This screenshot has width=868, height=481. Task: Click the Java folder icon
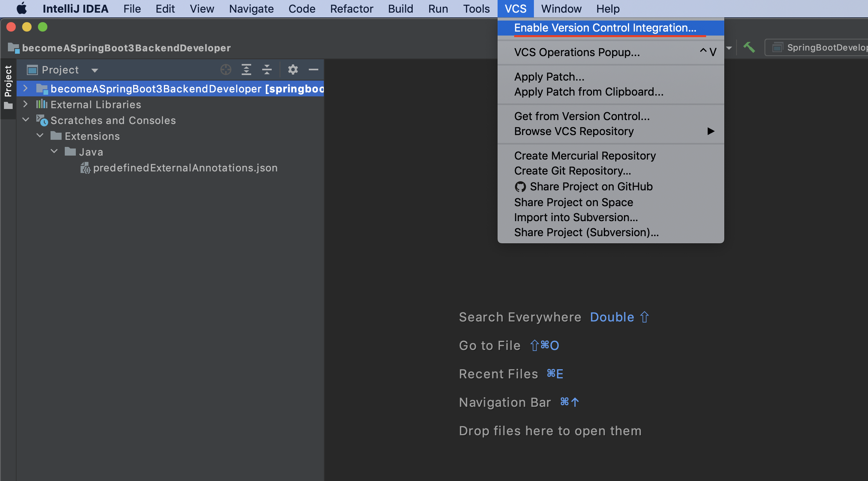pos(70,152)
